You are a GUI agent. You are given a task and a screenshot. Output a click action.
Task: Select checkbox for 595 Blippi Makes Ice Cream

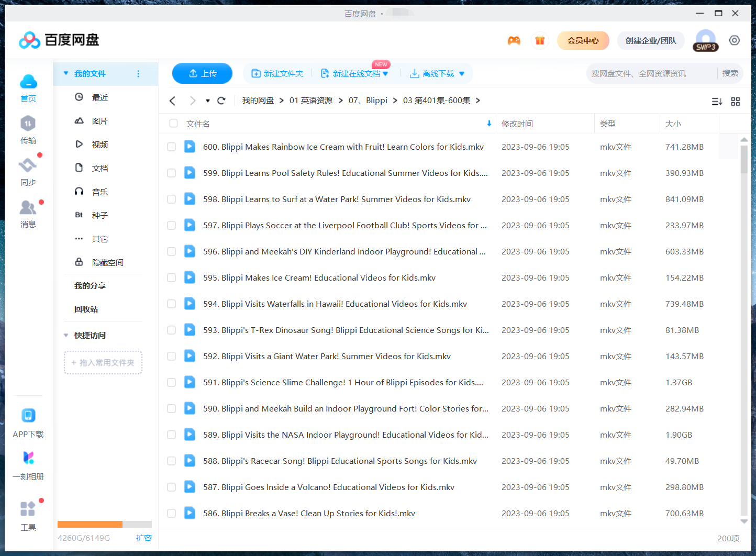click(171, 278)
